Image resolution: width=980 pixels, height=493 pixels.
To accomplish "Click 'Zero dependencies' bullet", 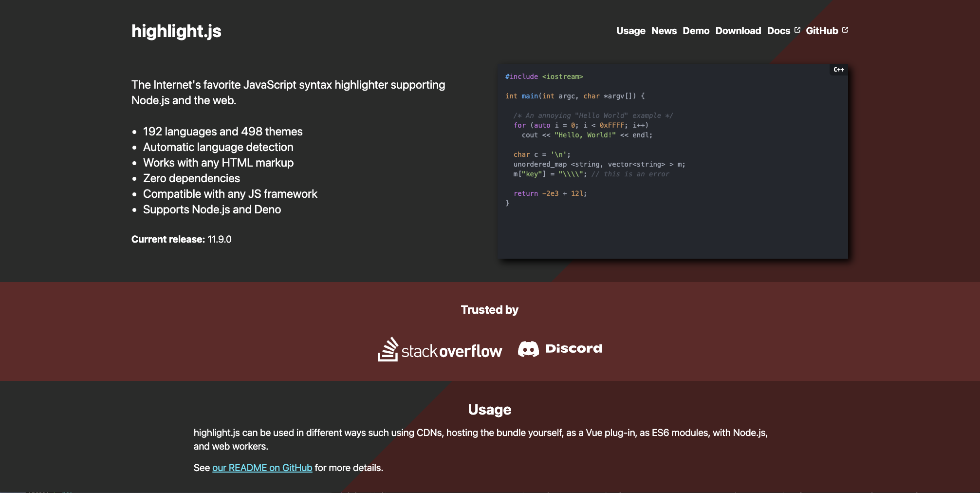I will (x=191, y=178).
